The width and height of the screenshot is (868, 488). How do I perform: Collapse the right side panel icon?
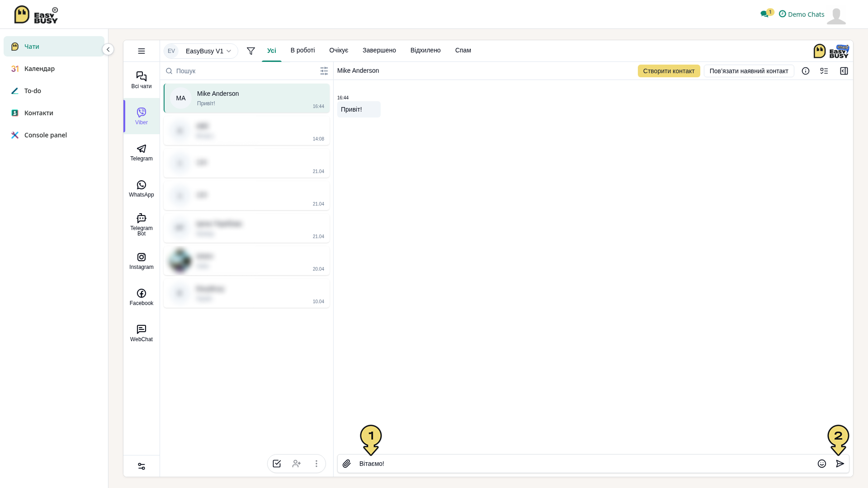[844, 71]
